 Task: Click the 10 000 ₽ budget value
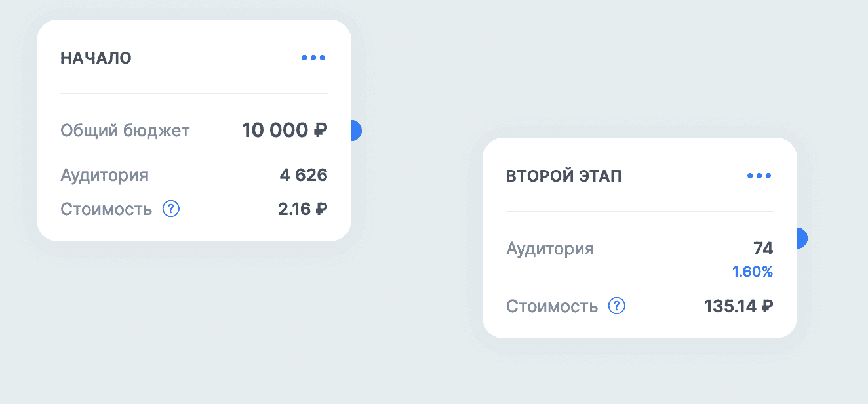(283, 130)
